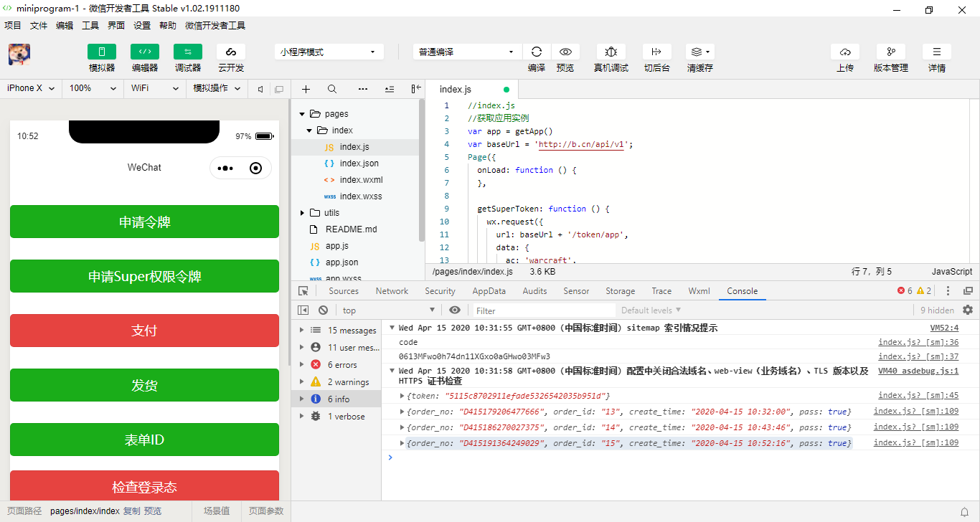Open the iPhone X device dropdown

(x=31, y=88)
